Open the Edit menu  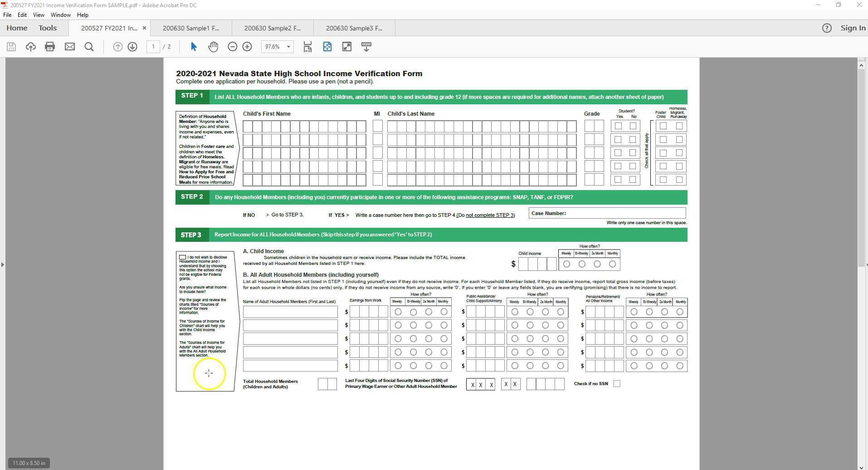click(22, 15)
